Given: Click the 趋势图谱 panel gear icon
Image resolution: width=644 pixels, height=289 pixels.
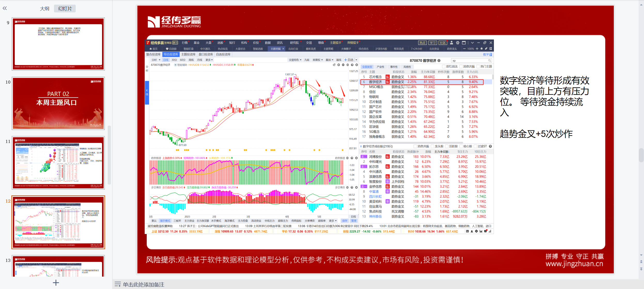Looking at the screenshot, I should (x=347, y=158).
